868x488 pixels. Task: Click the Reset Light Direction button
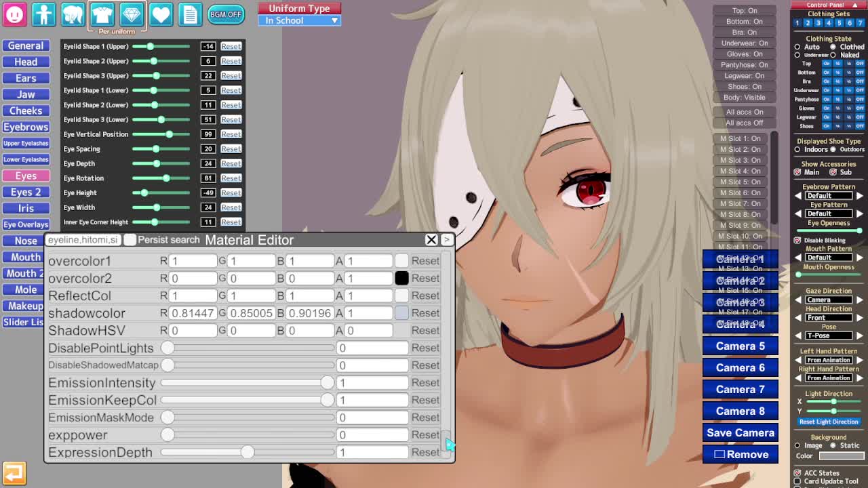828,422
